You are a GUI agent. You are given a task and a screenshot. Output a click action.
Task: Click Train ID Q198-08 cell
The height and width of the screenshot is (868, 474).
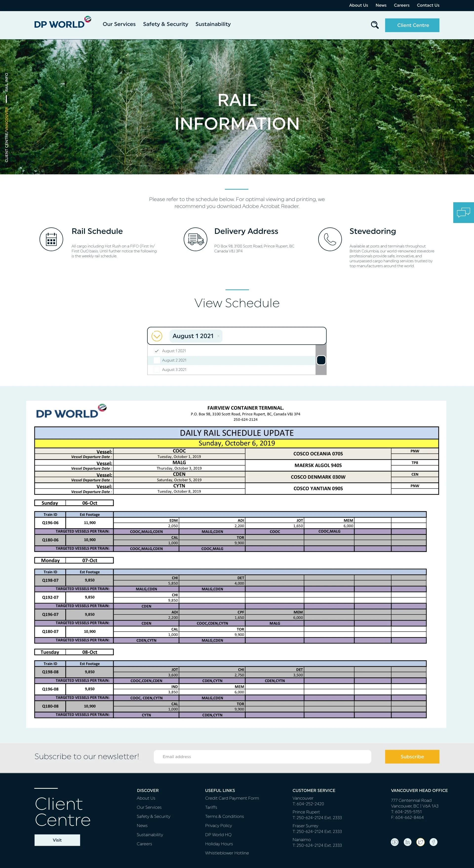(x=50, y=671)
